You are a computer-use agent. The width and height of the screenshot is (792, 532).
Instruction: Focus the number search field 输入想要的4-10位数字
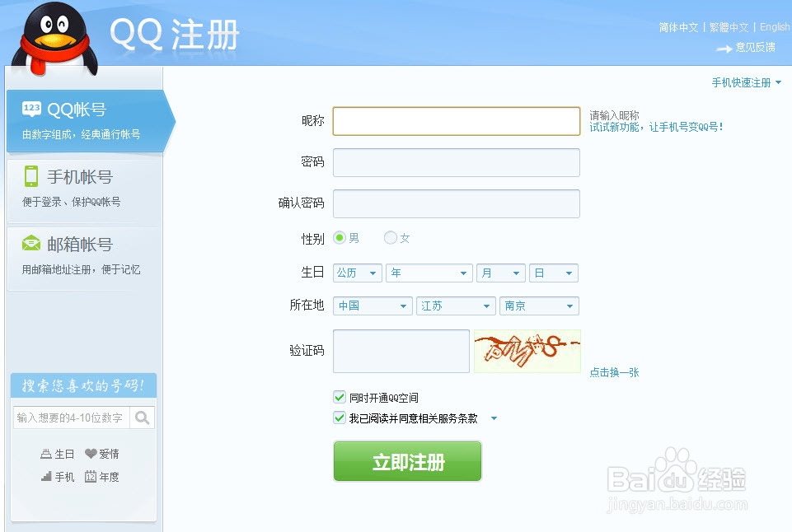tap(71, 418)
